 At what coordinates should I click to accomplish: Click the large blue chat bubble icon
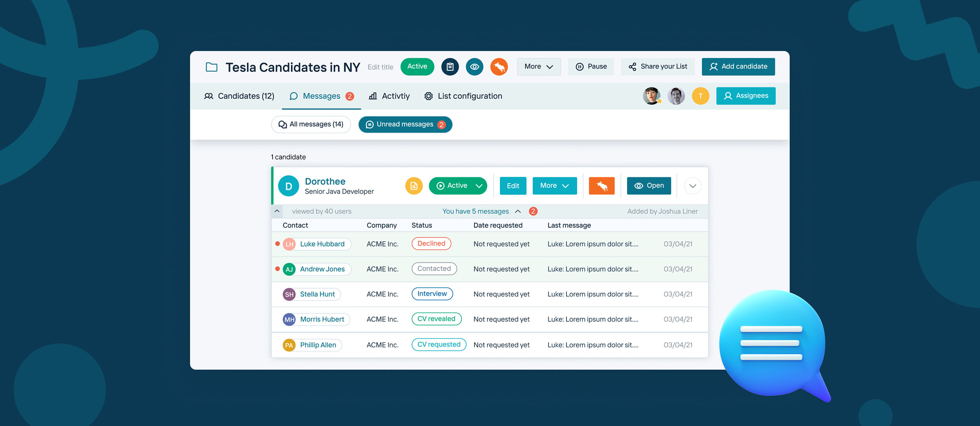[772, 343]
